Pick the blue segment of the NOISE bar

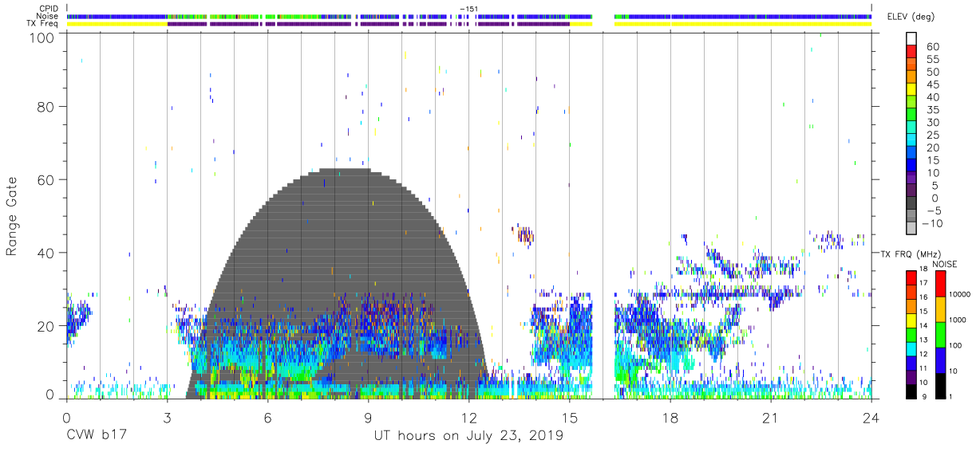tap(940, 360)
